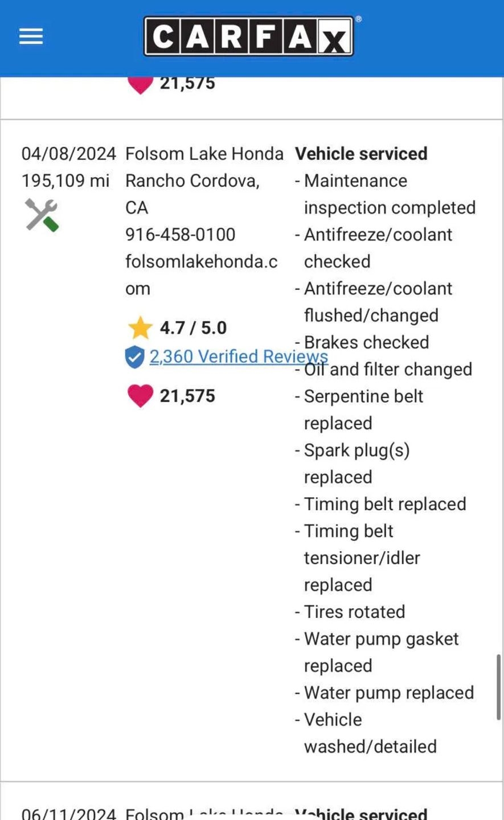Select the 'Timing belt replaced' service line
The height and width of the screenshot is (820, 504).
[x=385, y=504]
